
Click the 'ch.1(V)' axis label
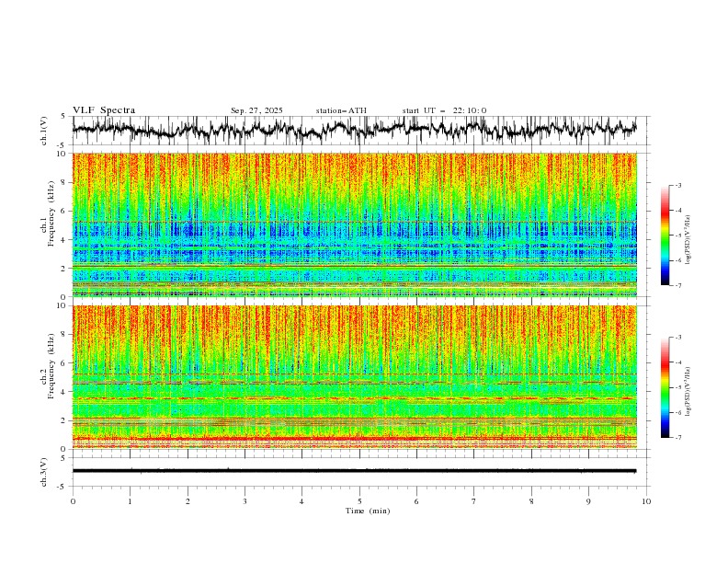44,131
